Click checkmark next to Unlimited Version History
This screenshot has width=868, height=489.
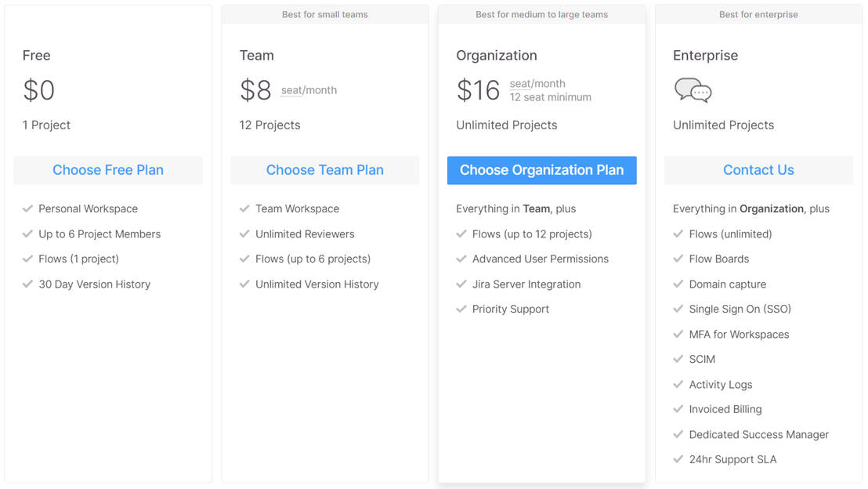(x=244, y=284)
